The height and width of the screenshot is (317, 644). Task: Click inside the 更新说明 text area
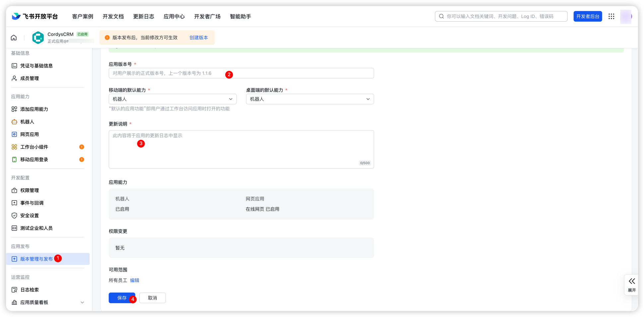(x=241, y=149)
